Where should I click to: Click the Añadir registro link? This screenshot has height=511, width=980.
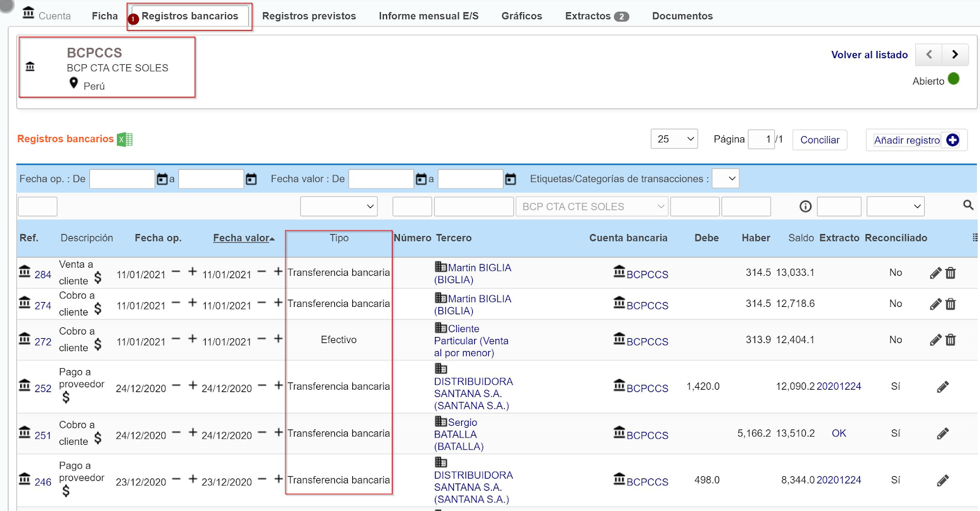(907, 140)
